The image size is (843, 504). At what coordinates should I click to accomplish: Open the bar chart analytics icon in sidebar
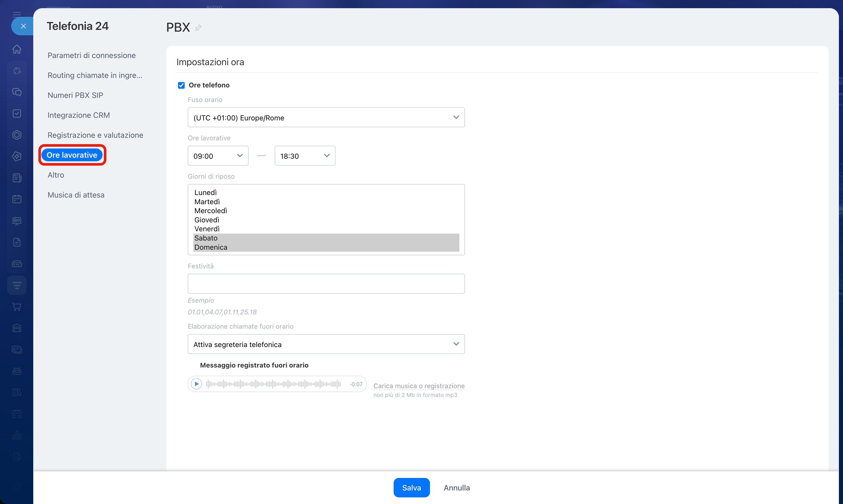pos(17,436)
